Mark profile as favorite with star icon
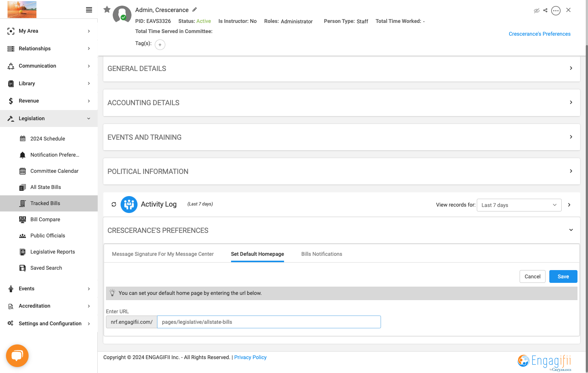Viewport: 588px width, 373px height. point(107,9)
